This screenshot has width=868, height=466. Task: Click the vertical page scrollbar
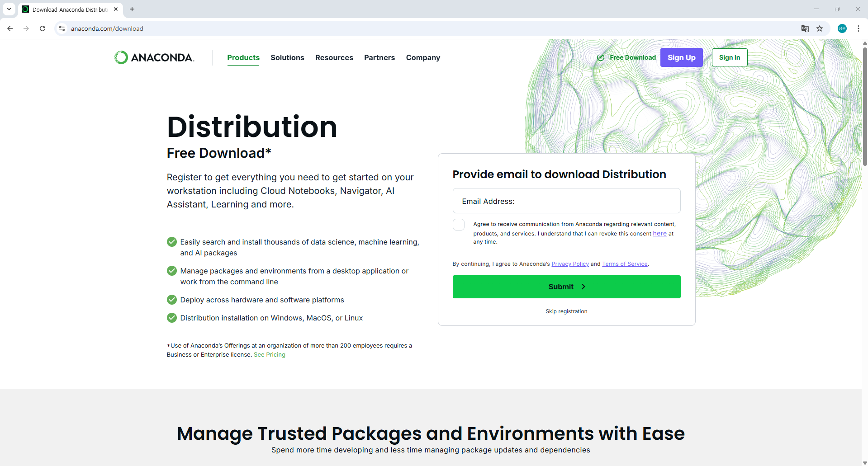865,106
